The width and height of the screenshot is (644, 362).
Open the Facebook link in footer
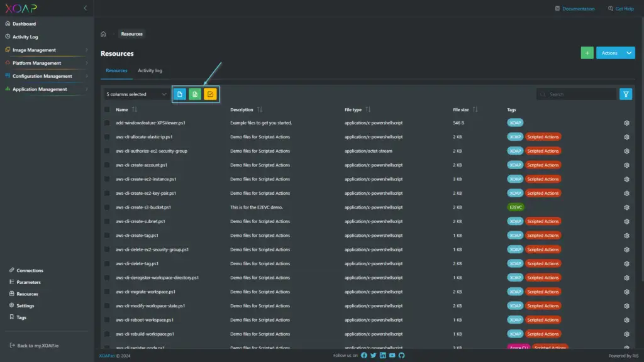coord(364,356)
